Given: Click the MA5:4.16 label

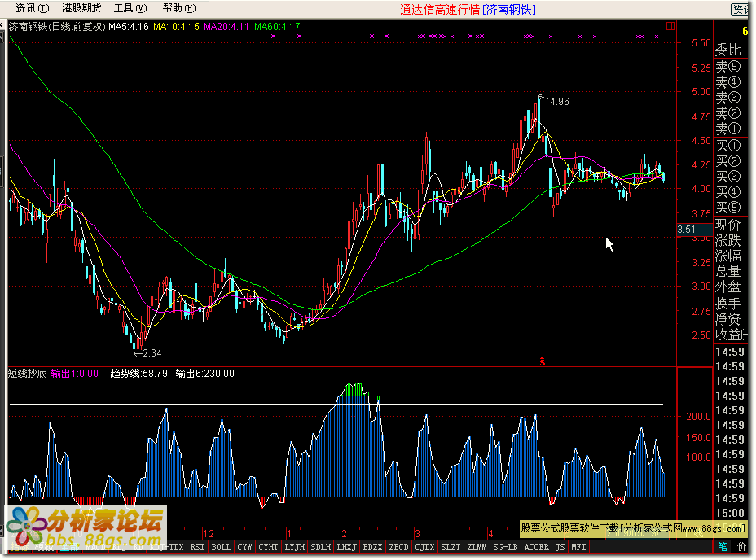Looking at the screenshot, I should (x=128, y=27).
